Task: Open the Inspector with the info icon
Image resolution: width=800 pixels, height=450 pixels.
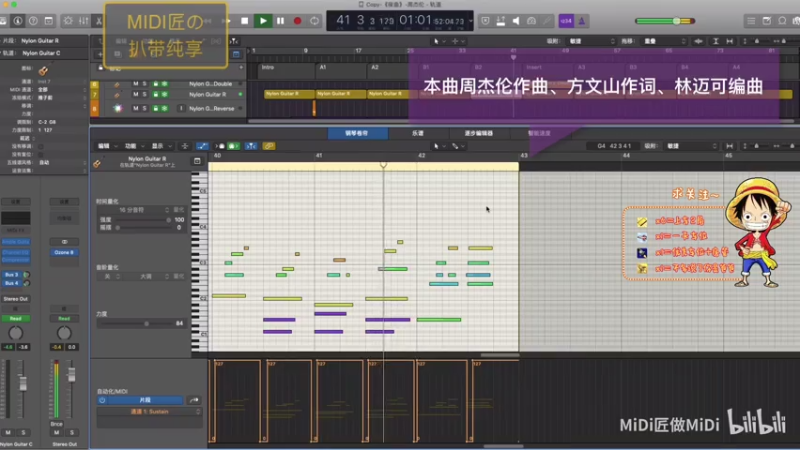Action: 18,21
